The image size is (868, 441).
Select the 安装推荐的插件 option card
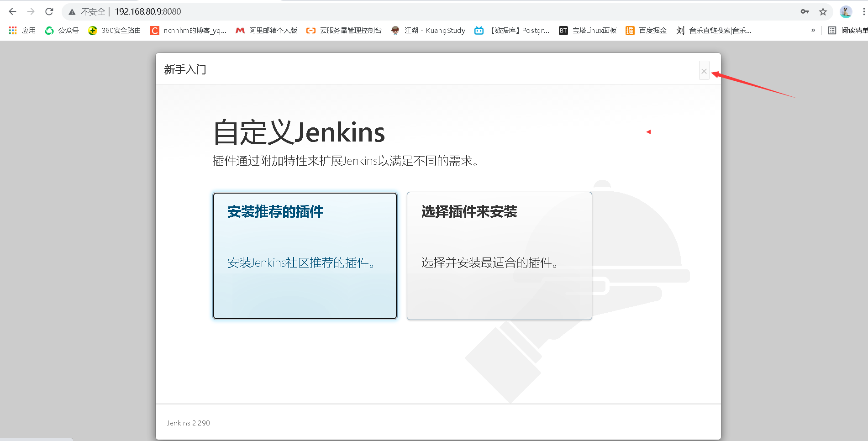[x=305, y=256]
